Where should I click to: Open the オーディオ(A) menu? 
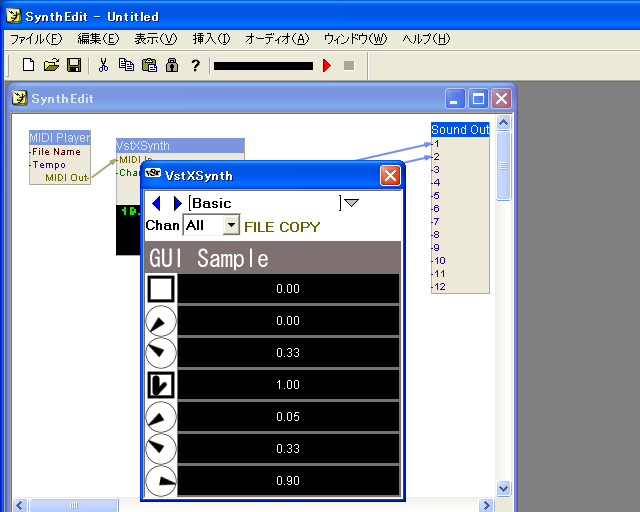click(277, 39)
